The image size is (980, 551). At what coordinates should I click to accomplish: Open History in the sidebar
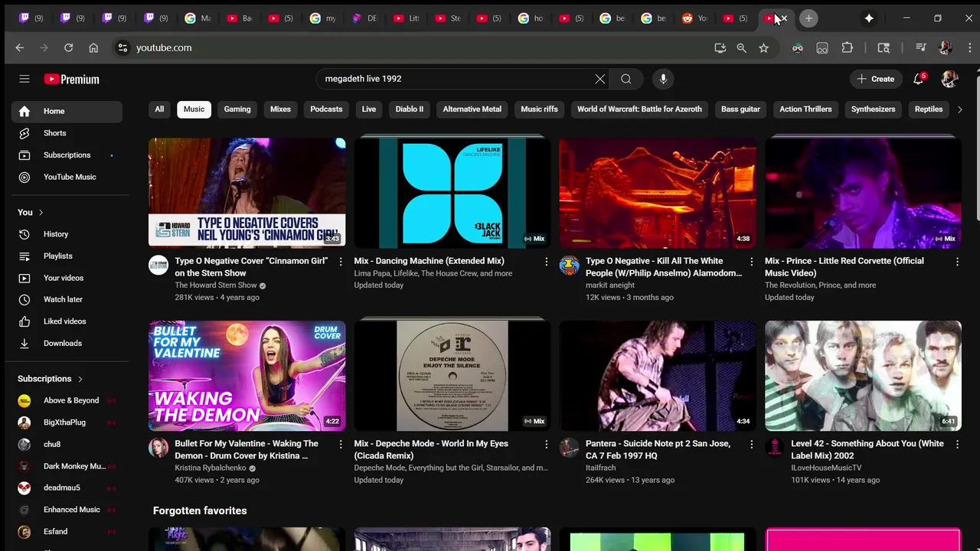coord(67,234)
